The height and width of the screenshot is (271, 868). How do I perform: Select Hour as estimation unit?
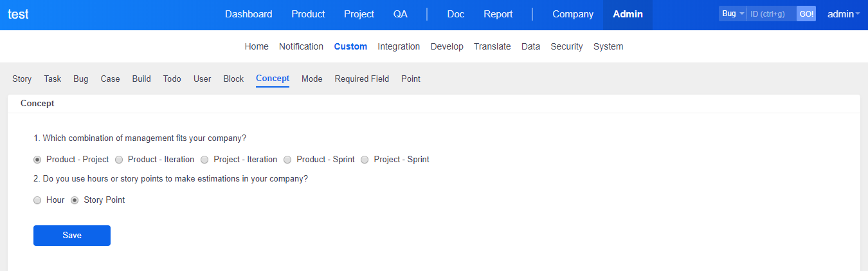coord(37,200)
